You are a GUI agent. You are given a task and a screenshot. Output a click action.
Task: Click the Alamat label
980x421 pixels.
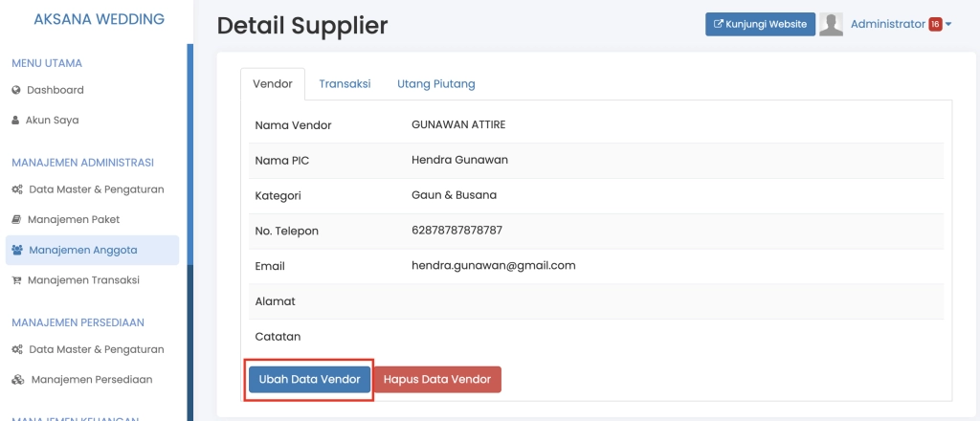(x=275, y=301)
